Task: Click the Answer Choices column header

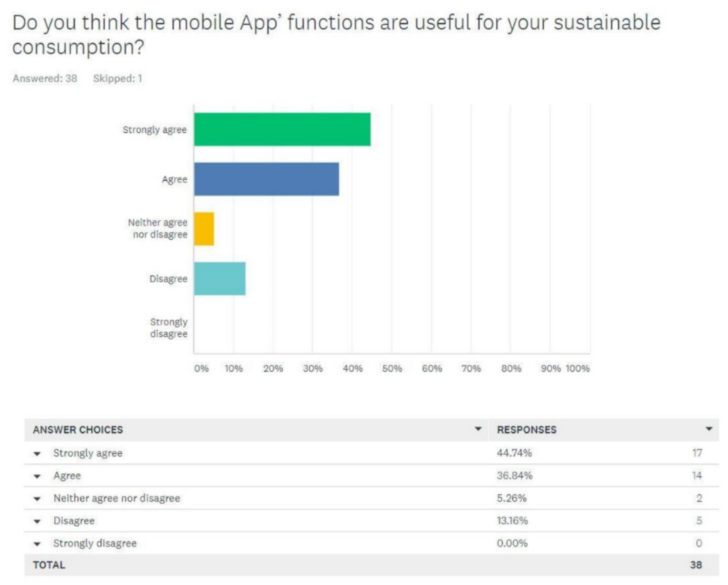Action: point(78,430)
